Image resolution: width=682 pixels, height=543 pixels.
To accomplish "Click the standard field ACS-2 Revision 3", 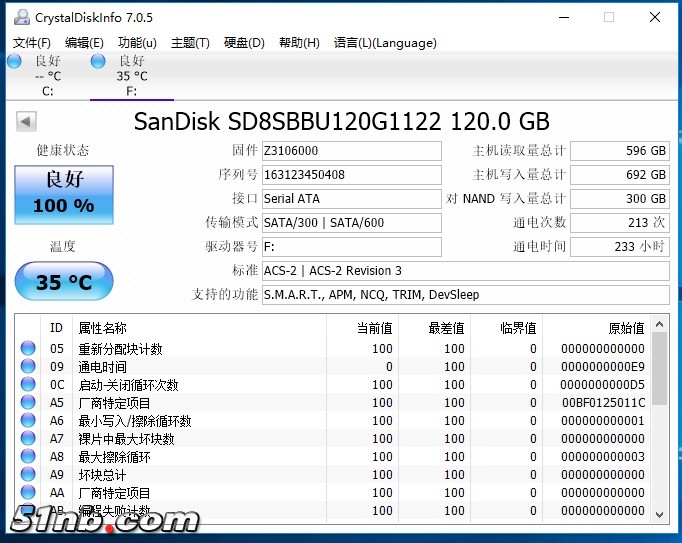I will pyautogui.click(x=466, y=271).
